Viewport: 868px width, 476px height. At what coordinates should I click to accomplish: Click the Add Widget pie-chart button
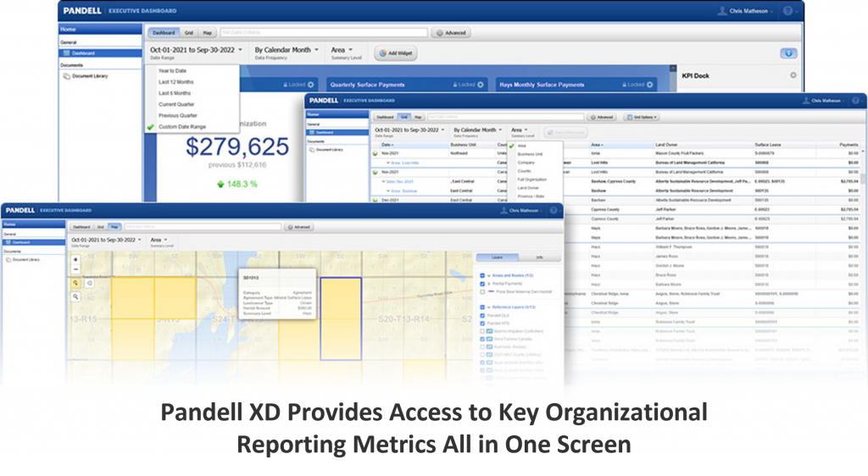[x=397, y=53]
